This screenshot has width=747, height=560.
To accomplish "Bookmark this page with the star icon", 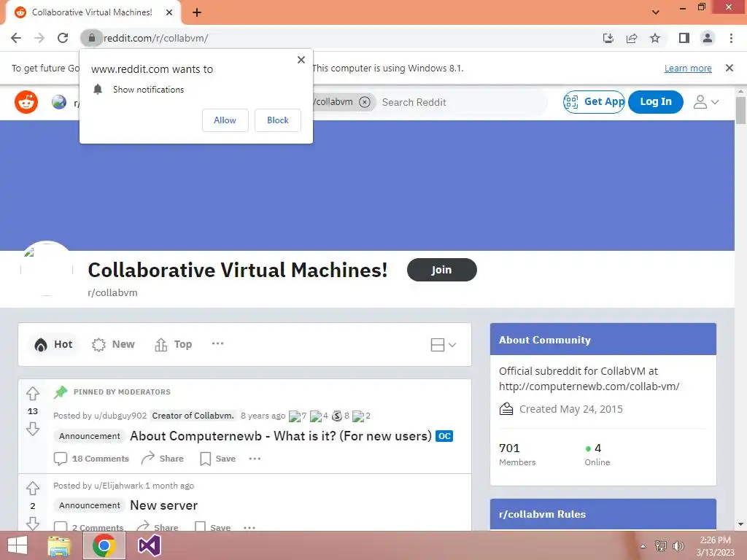I will pos(655,38).
